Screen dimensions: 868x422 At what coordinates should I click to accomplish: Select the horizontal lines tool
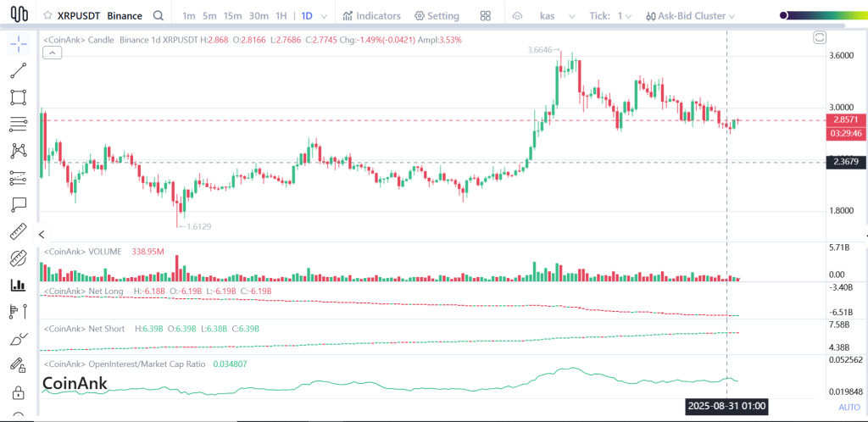[19, 124]
